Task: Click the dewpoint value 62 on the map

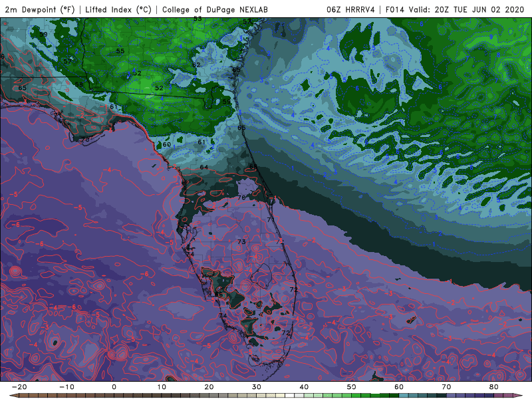Action: 196,65
